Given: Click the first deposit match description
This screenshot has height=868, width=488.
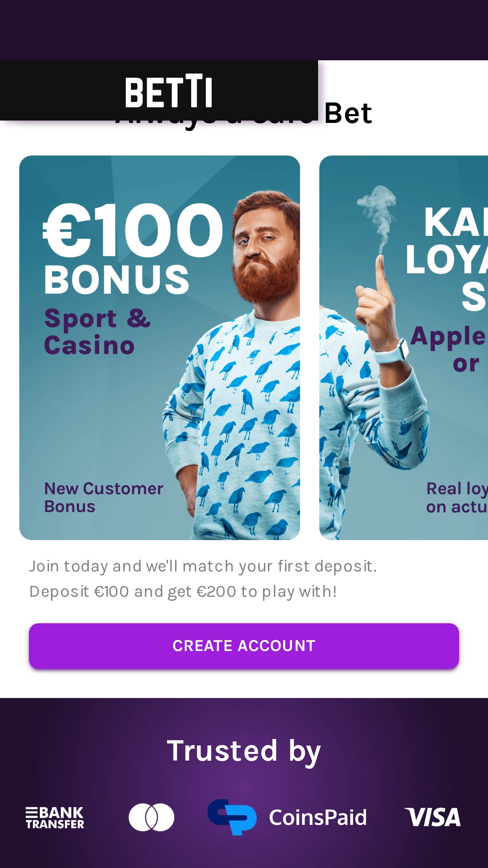Looking at the screenshot, I should coord(203,579).
